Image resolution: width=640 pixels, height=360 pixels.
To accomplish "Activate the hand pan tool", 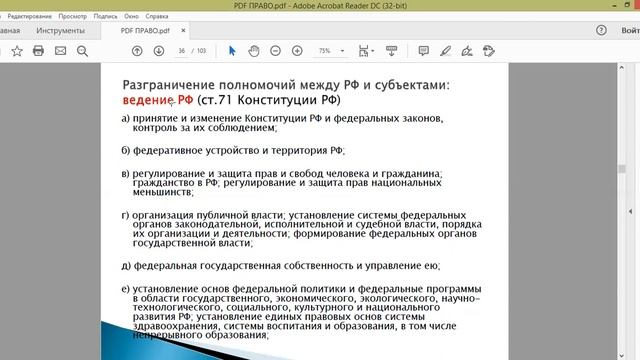I will [254, 51].
